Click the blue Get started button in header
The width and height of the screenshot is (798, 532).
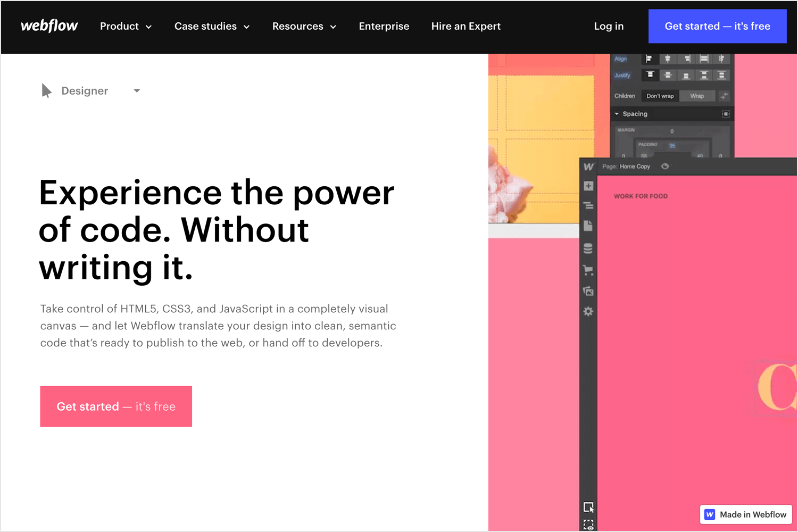point(717,26)
